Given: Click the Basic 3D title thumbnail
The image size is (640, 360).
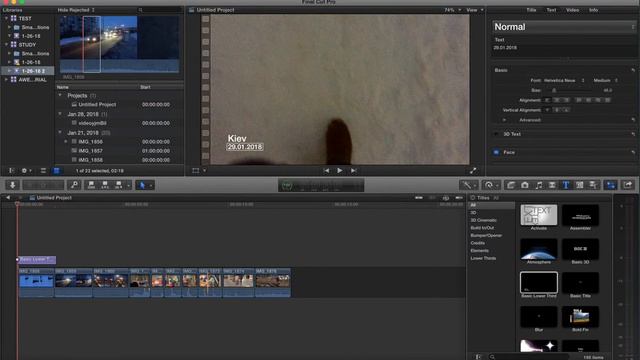Looking at the screenshot, I should 580,249.
